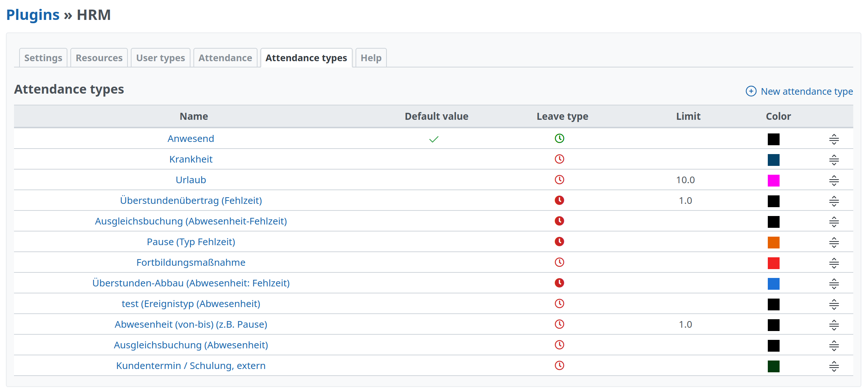
Task: Open the Fortbildungsmaßnahme link
Action: [x=191, y=262]
